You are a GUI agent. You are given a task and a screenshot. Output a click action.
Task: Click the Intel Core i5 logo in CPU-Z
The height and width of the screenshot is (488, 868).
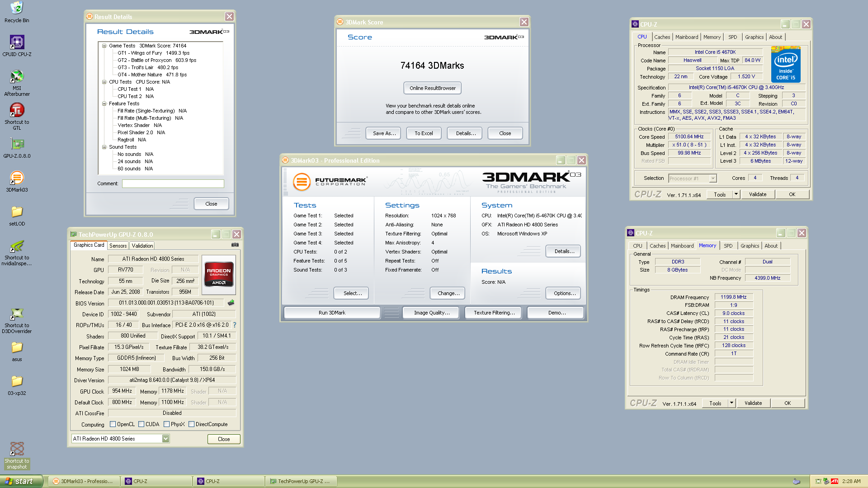pyautogui.click(x=786, y=65)
